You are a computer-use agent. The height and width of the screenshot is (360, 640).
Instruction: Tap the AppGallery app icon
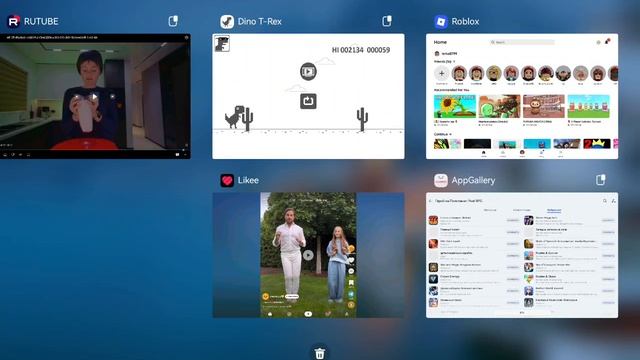click(441, 180)
